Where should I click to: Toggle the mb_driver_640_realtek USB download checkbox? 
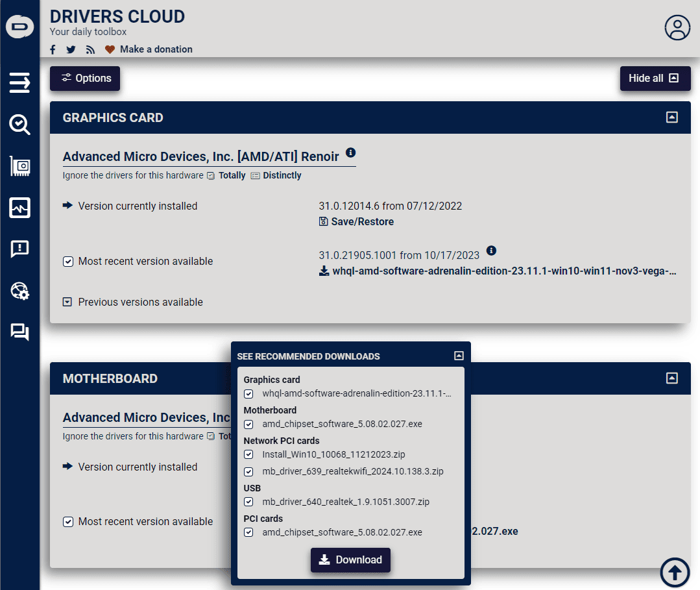tap(248, 502)
